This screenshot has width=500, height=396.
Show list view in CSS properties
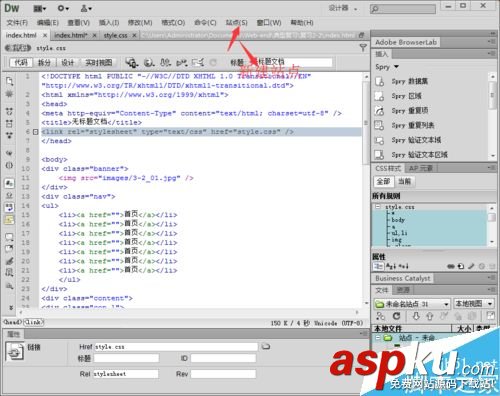point(391,266)
